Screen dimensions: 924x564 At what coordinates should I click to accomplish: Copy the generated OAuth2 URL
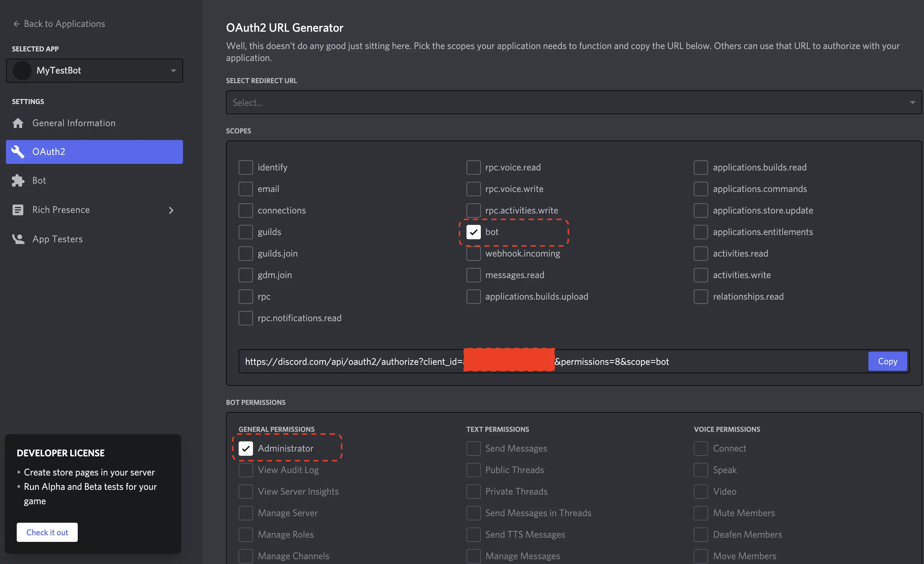coord(887,361)
